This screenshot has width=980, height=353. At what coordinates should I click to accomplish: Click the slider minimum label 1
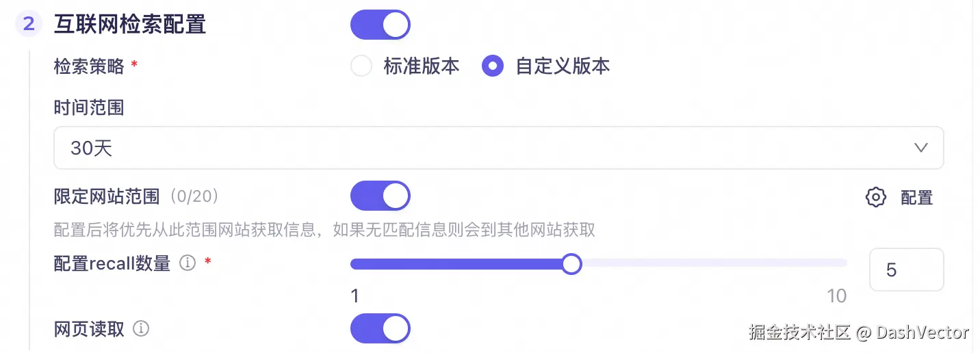[x=354, y=296]
